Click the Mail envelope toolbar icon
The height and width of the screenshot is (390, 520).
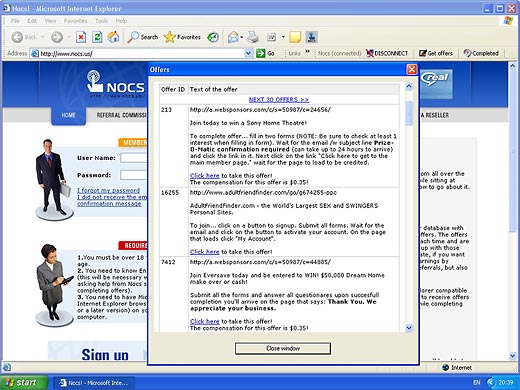point(233,37)
